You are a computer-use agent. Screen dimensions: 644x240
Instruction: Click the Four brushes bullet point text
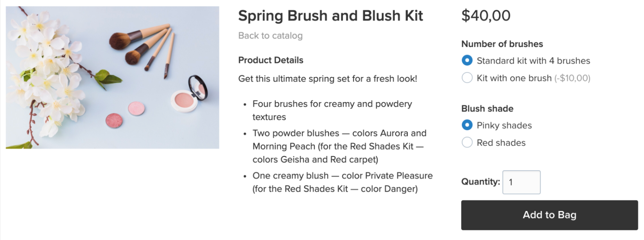pyautogui.click(x=332, y=110)
